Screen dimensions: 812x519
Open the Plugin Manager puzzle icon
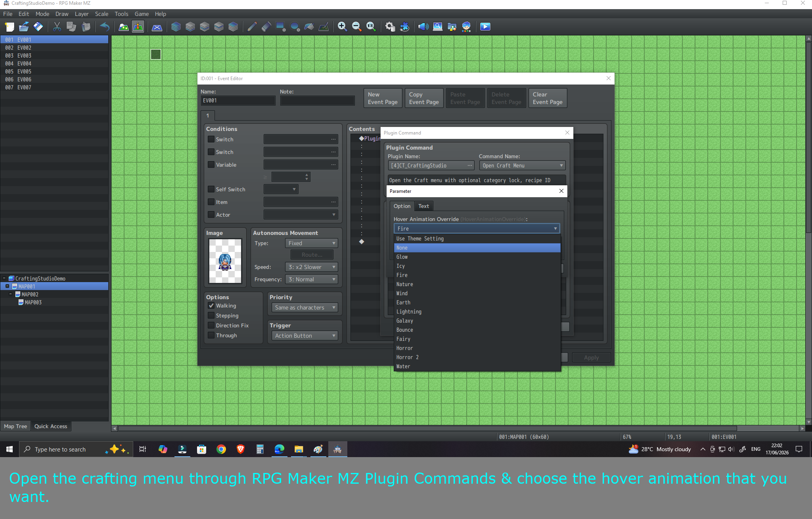click(404, 27)
